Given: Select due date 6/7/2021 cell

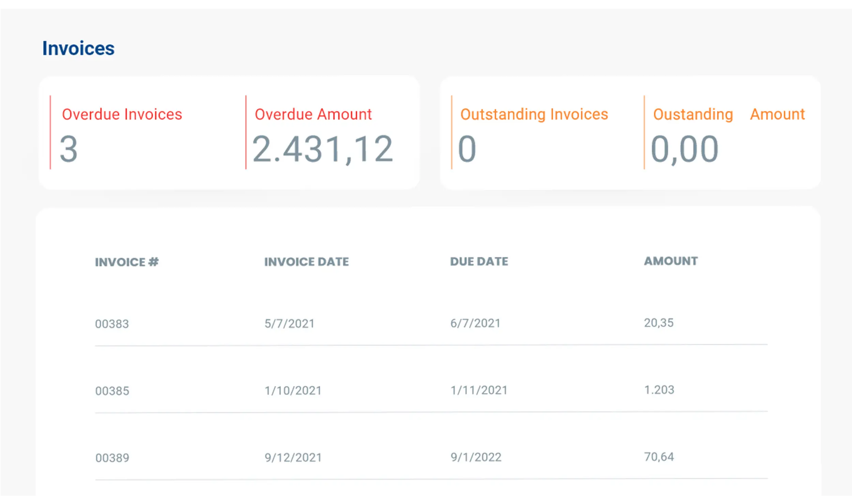Looking at the screenshot, I should [x=475, y=323].
